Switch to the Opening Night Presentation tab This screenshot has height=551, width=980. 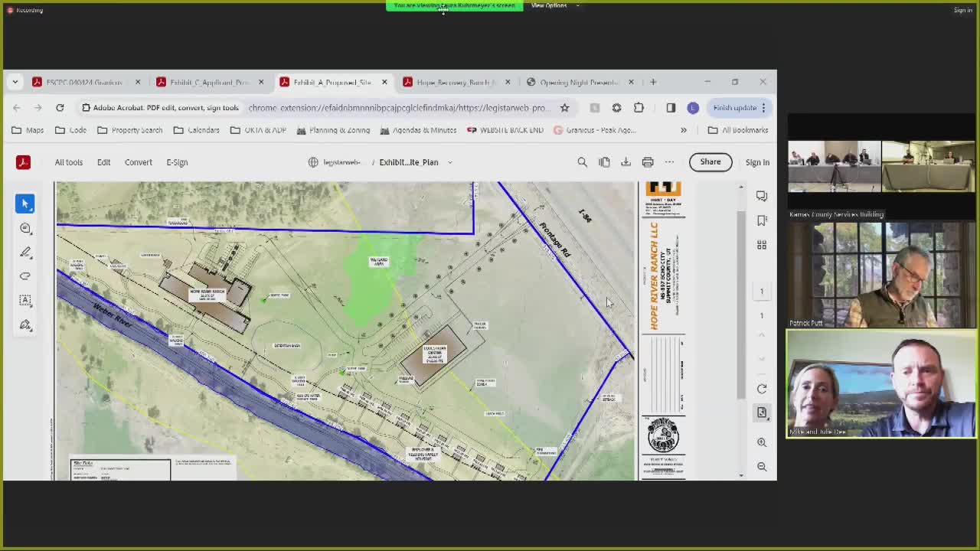click(x=580, y=82)
